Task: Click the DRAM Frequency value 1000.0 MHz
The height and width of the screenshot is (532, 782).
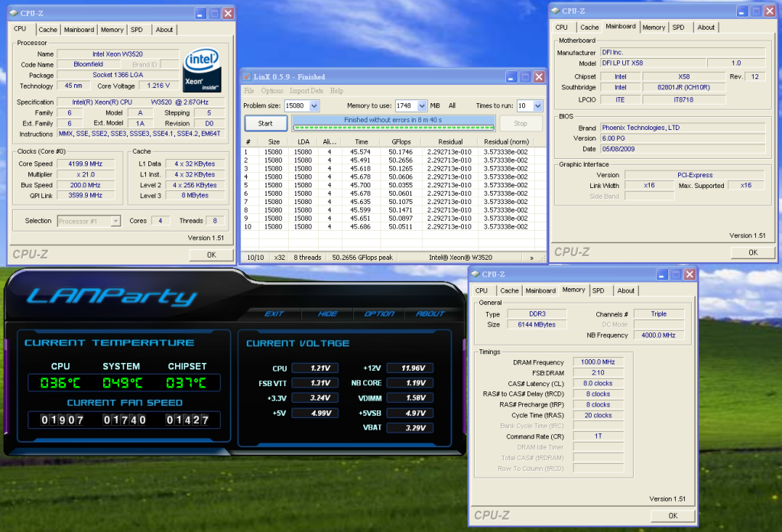Action: (x=598, y=362)
